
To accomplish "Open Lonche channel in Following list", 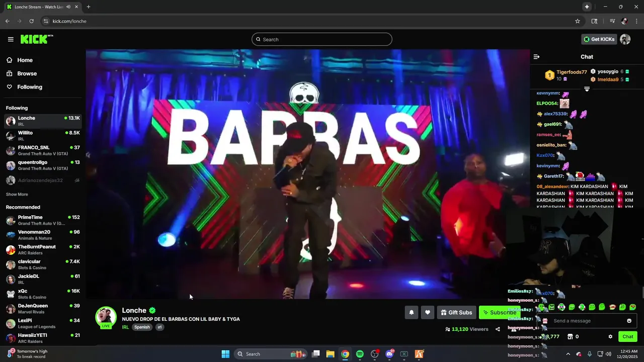I will tap(43, 121).
